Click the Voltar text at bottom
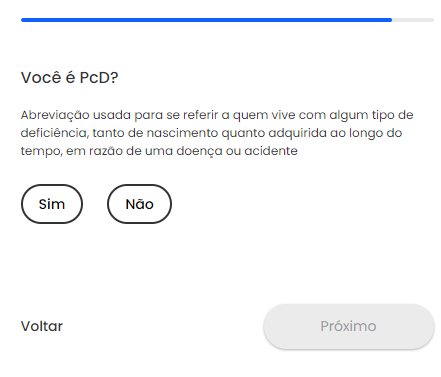 click(x=42, y=326)
